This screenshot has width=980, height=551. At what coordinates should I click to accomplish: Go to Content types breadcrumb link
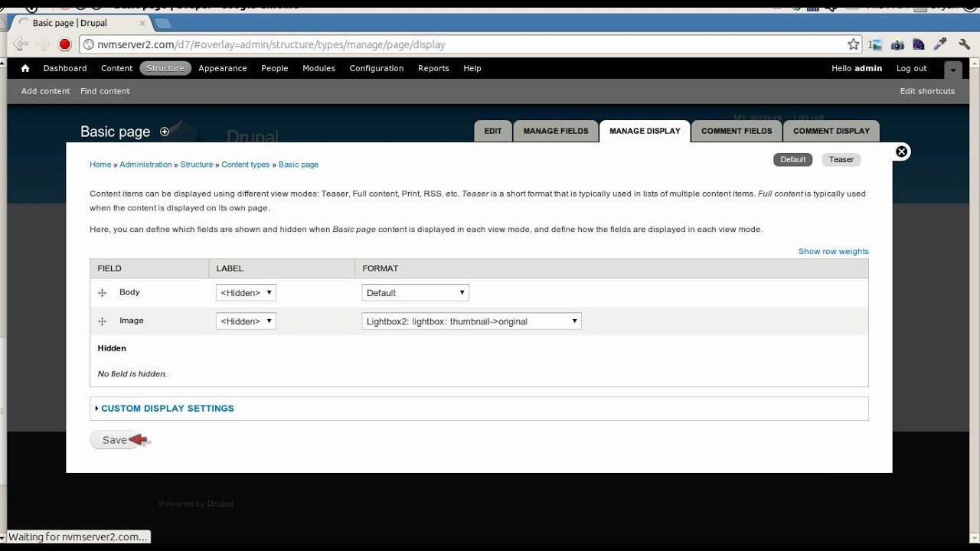pyautogui.click(x=246, y=165)
